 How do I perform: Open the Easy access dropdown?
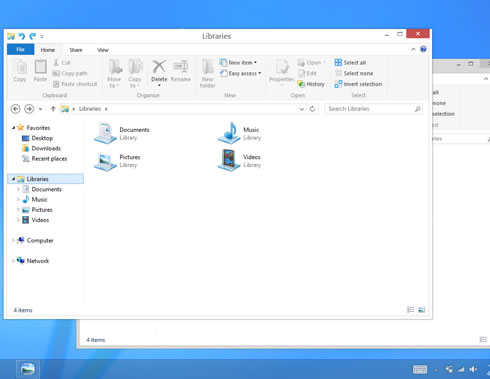(240, 73)
